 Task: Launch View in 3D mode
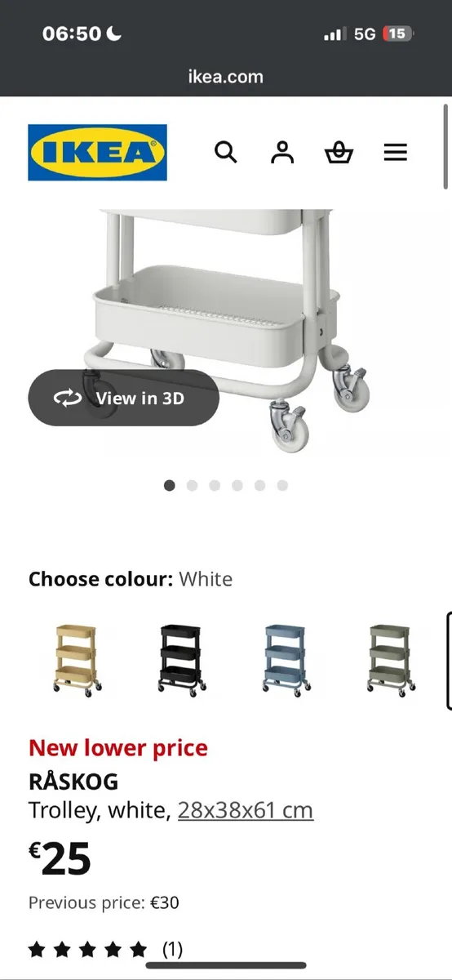(124, 398)
